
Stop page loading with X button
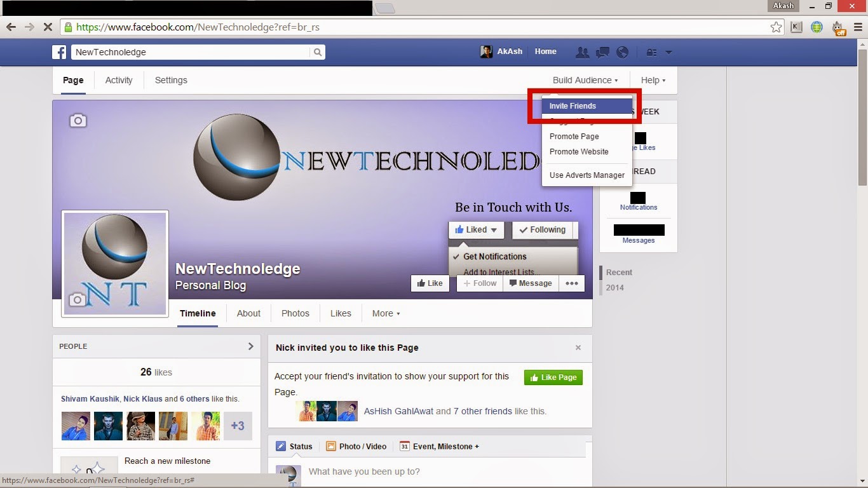[x=48, y=27]
